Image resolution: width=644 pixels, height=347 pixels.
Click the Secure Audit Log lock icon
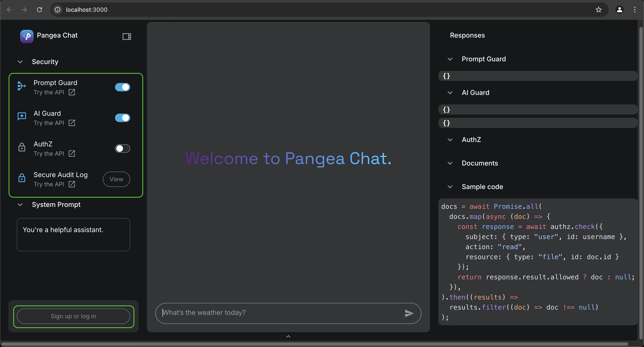point(22,178)
